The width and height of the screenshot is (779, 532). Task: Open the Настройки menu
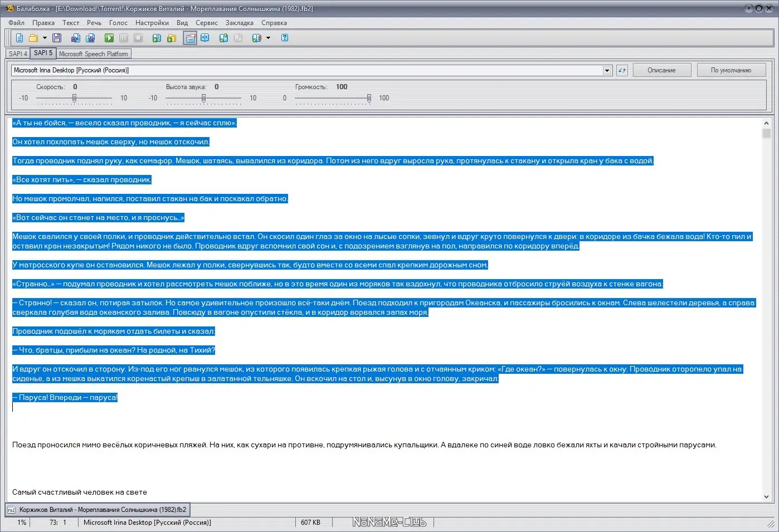coord(152,23)
